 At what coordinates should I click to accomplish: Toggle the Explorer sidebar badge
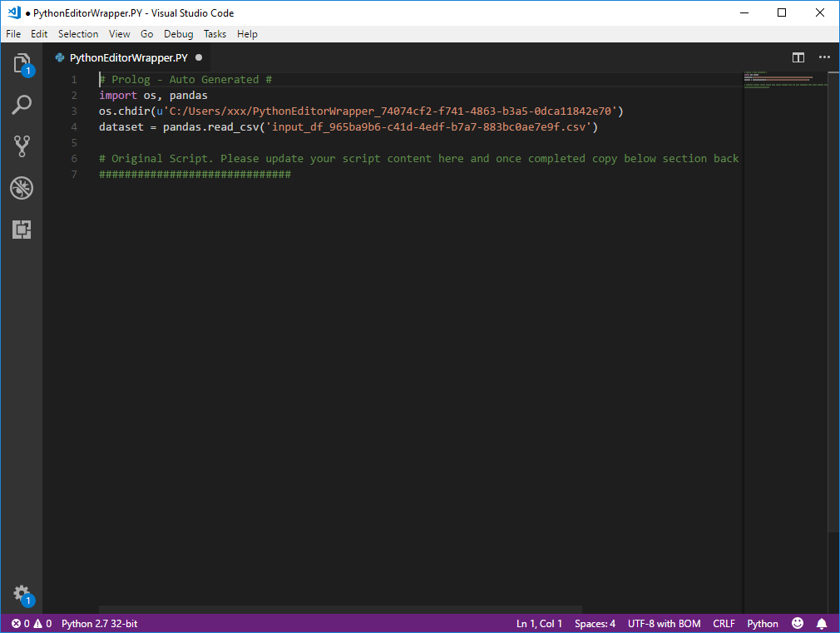(x=27, y=72)
